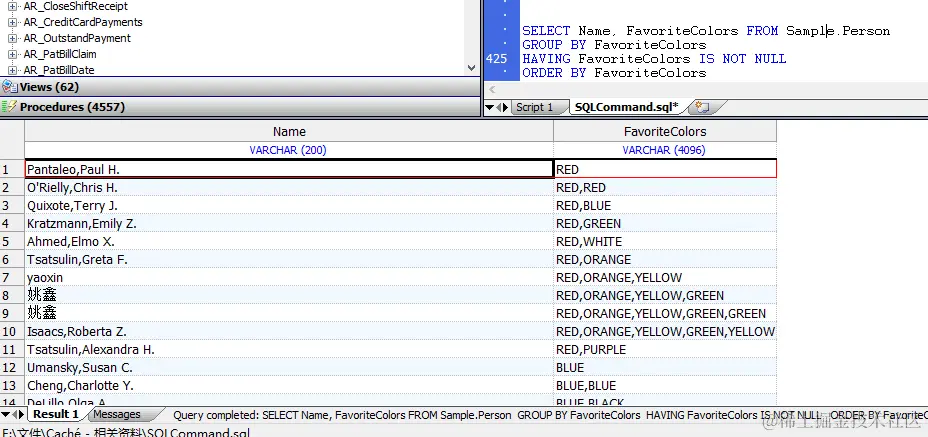Expand the AR_PatBillClaim tree node

coord(12,54)
